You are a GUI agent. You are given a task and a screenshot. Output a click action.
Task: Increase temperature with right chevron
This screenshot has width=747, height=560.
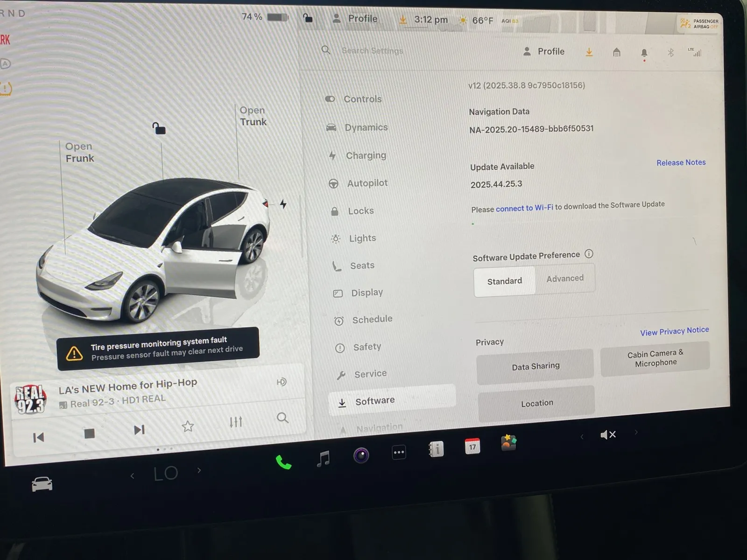[x=199, y=470]
